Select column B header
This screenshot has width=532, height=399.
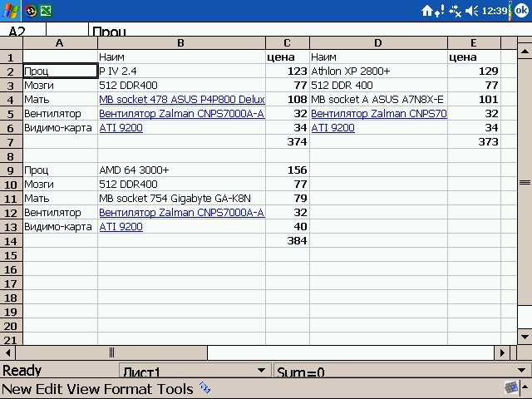[181, 42]
